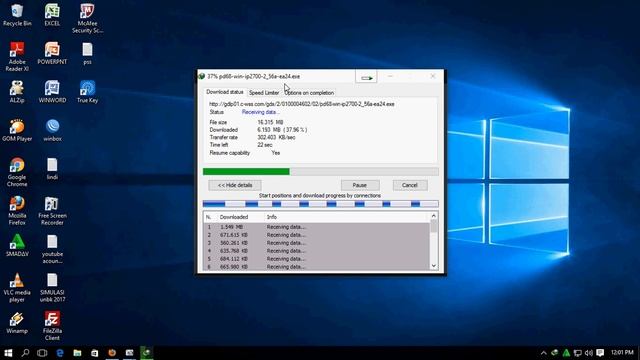This screenshot has width=640, height=360.
Task: Open the Winamp desktop shortcut
Action: click(x=17, y=322)
